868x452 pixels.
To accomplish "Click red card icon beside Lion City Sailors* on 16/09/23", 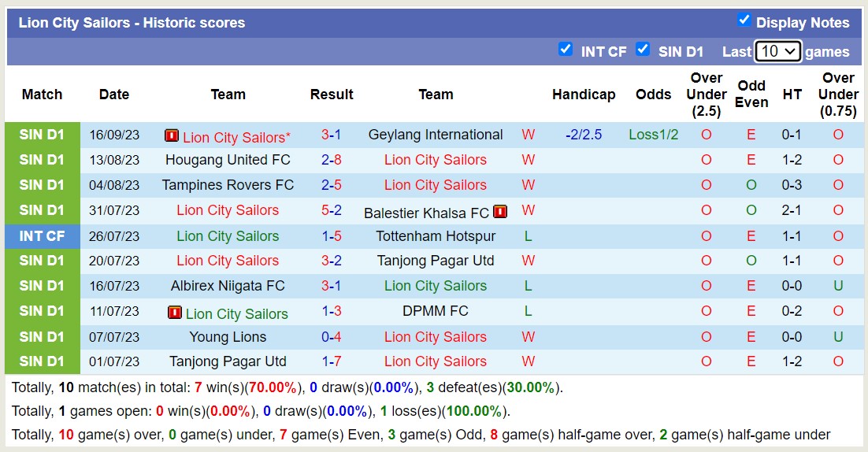I will (172, 135).
